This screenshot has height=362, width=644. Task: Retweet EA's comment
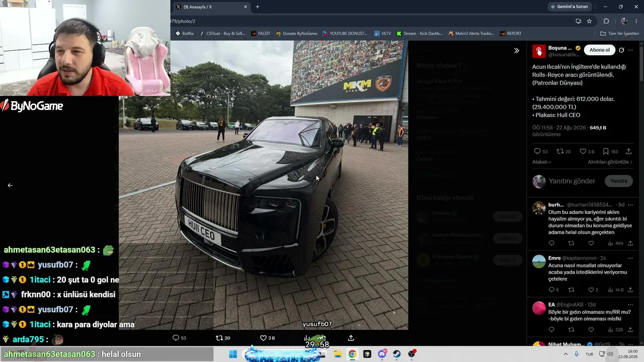(571, 330)
